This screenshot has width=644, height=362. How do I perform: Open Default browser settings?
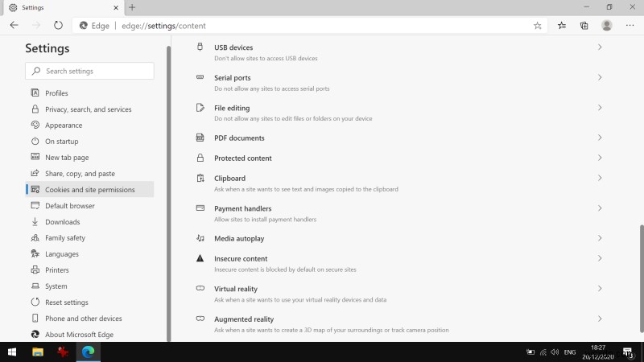[x=89, y=206]
